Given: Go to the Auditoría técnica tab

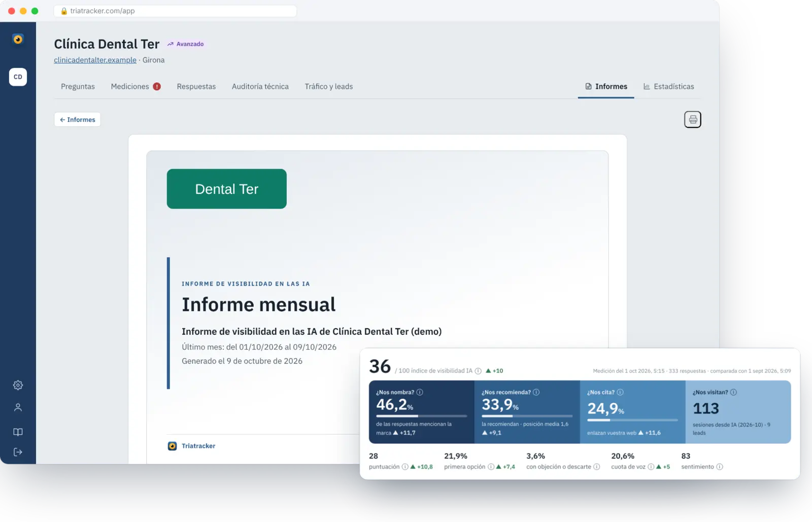Looking at the screenshot, I should [x=260, y=87].
